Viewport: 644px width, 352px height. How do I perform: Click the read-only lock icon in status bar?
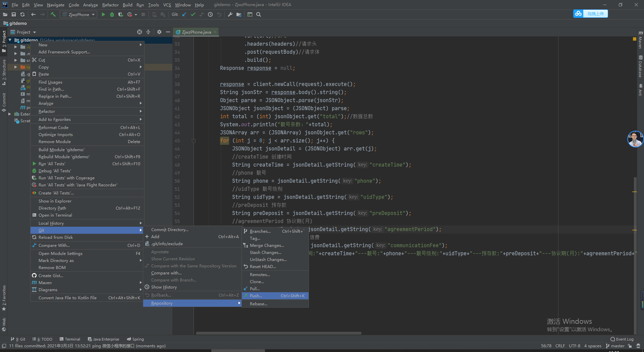pos(630,346)
